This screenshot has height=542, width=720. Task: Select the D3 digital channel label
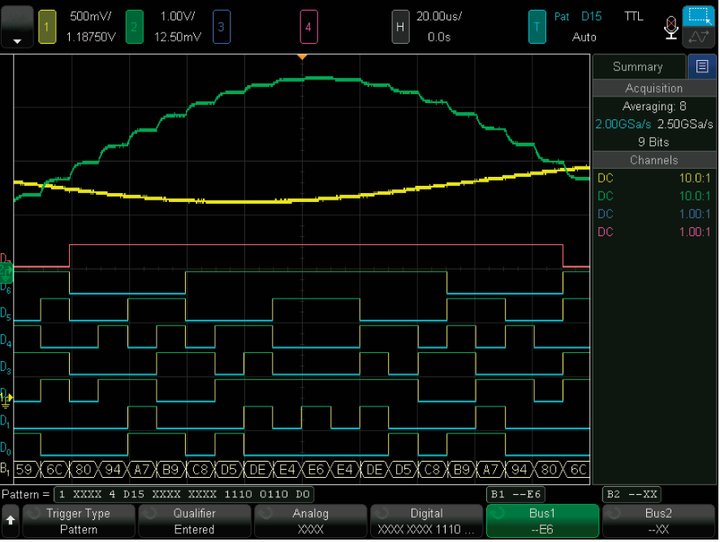pyautogui.click(x=6, y=367)
